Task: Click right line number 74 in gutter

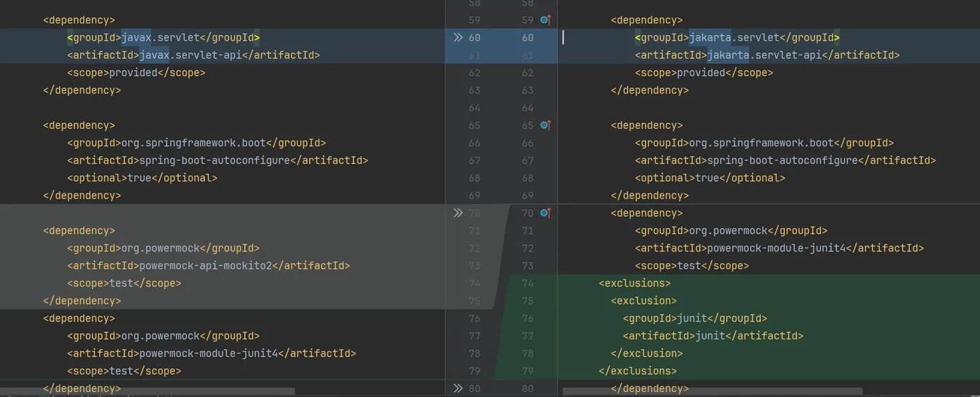Action: point(527,283)
